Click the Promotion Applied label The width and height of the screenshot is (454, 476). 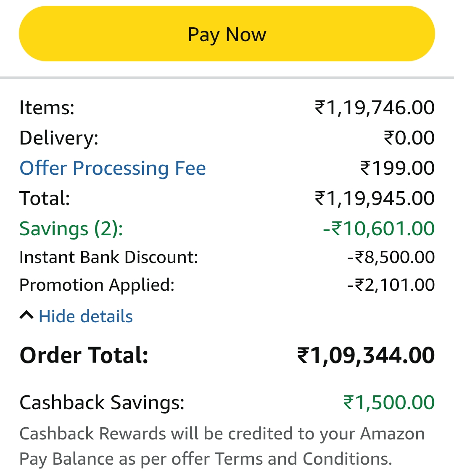coord(97,285)
